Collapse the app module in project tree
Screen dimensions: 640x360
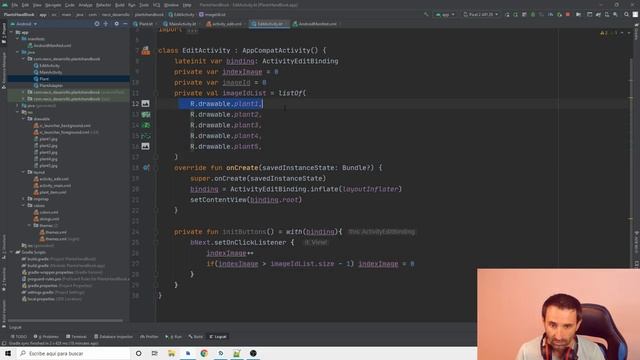click(12, 32)
